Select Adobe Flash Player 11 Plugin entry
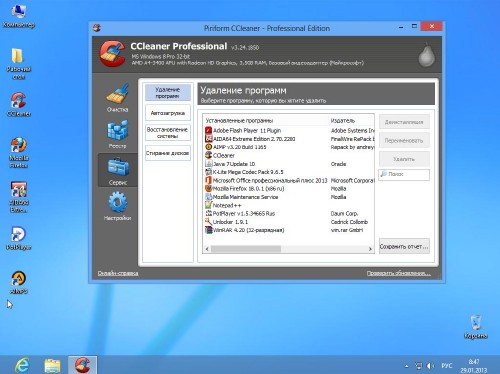The height and width of the screenshot is (374, 500). tap(247, 130)
